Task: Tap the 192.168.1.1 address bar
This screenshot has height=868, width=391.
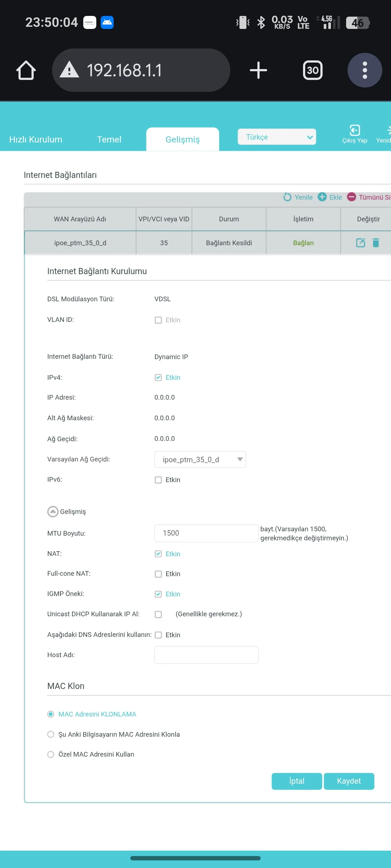Action: point(141,70)
